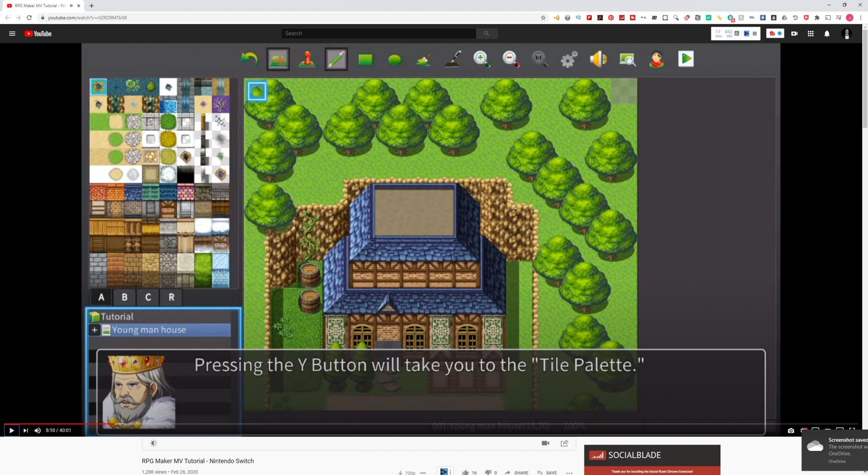This screenshot has height=475, width=868.
Task: Toggle the brightness sun icon below the player
Action: click(153, 443)
